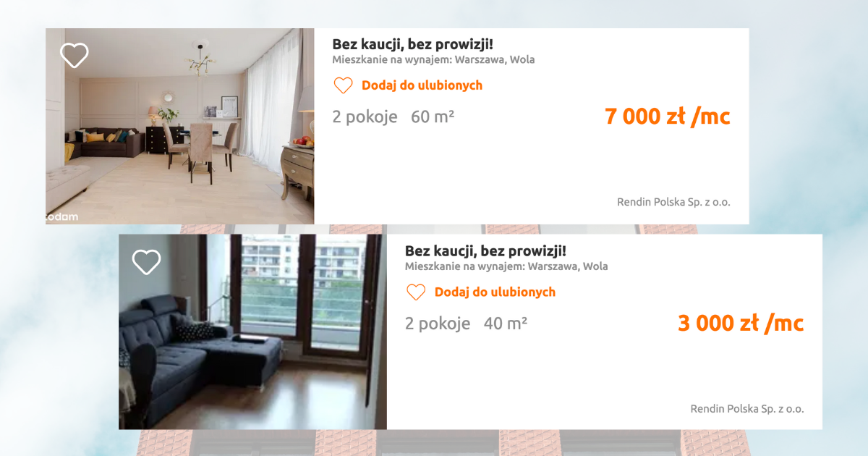This screenshot has width=868, height=456.
Task: Open title 'Bez kaucji, bez prowizji!' of second listing
Action: coord(485,251)
